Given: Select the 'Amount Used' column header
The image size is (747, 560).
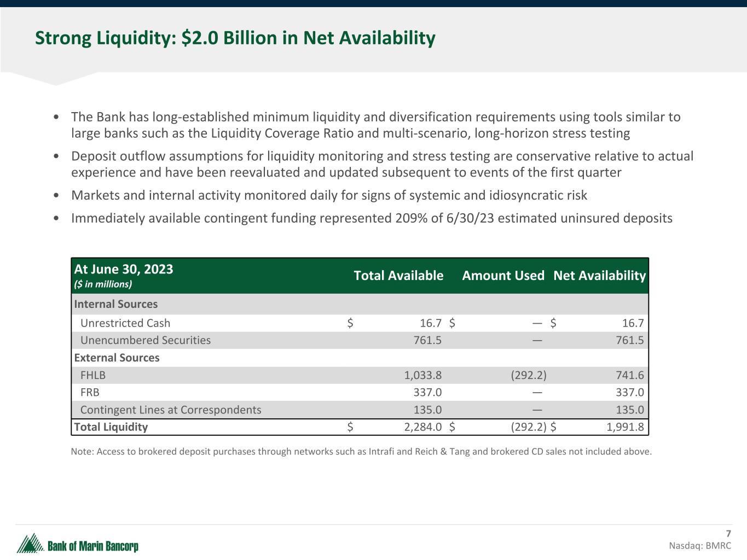Looking at the screenshot, I should click(502, 276).
